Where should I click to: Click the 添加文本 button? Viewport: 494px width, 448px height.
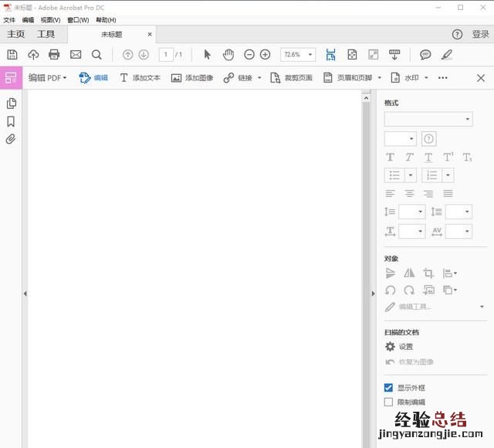[140, 78]
